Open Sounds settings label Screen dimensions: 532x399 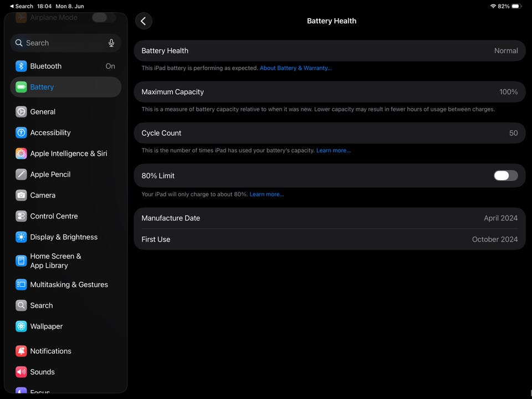pyautogui.click(x=42, y=372)
